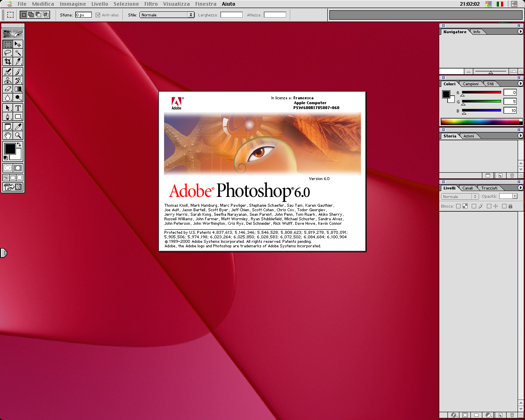Check lock all padlock box
The width and height of the screenshot is (525, 420).
click(x=504, y=206)
